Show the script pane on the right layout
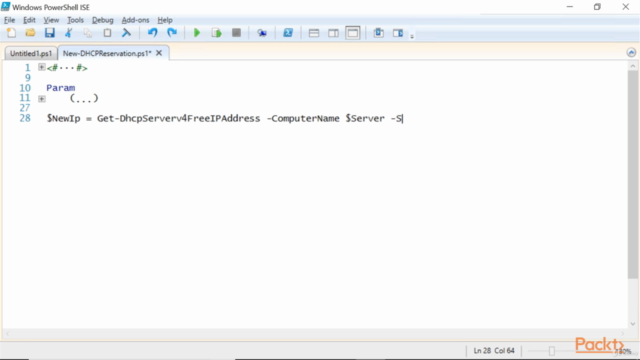 pyautogui.click(x=333, y=33)
